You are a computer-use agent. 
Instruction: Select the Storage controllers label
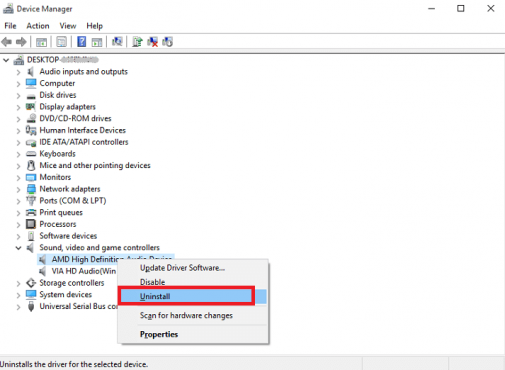72,283
